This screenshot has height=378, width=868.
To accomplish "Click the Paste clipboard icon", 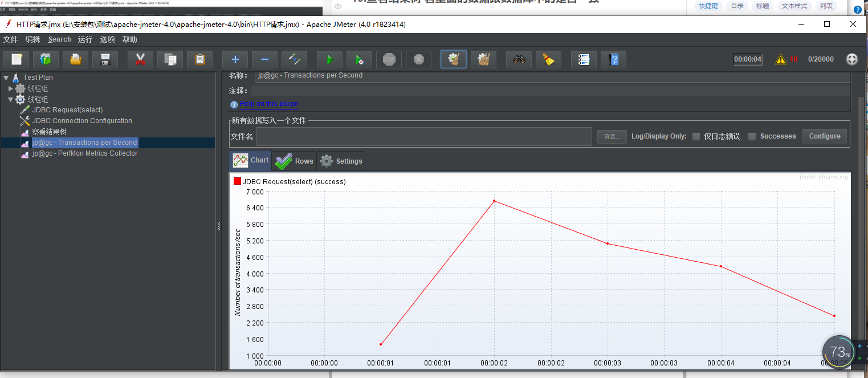I will [x=199, y=59].
